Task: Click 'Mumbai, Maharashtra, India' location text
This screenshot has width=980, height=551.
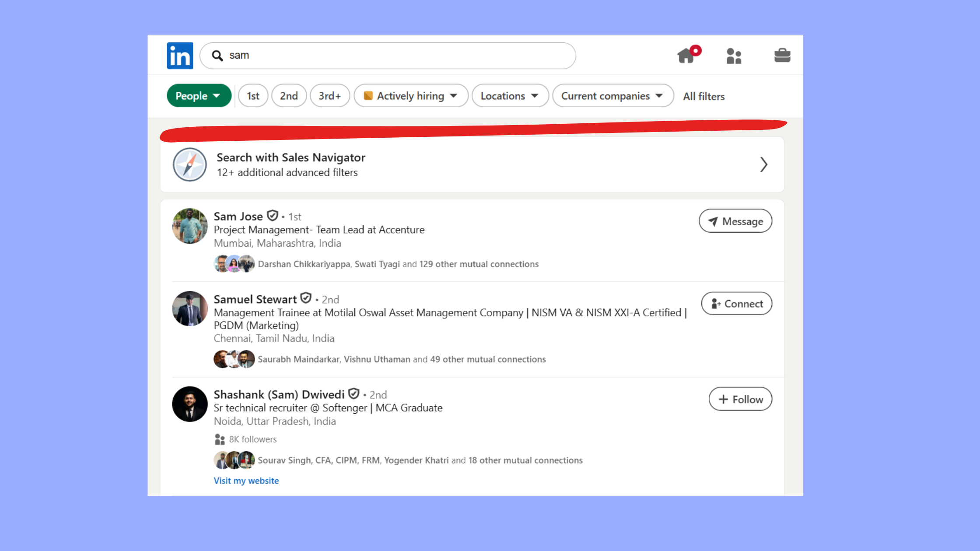Action: [x=277, y=243]
